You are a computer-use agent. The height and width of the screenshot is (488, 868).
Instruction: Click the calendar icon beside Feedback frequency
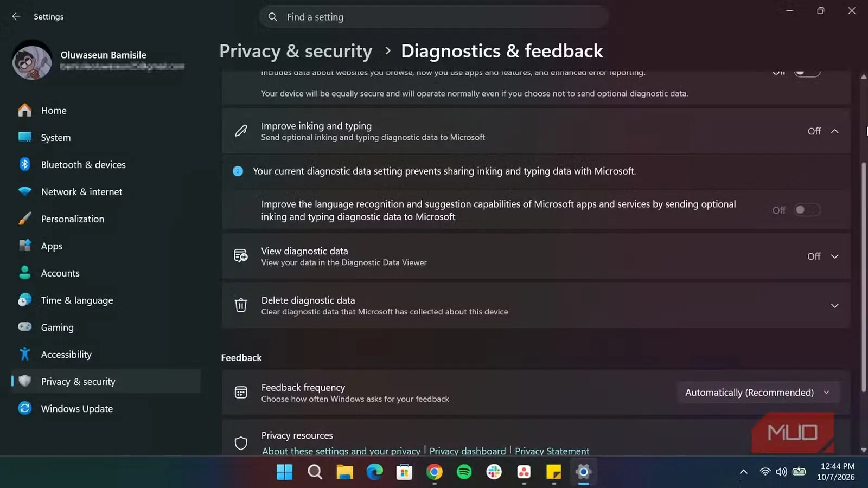tap(241, 393)
